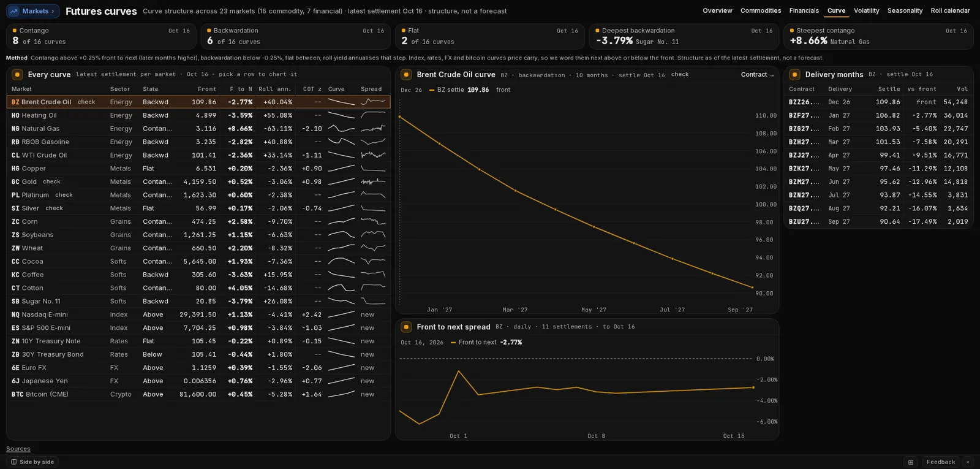Dismiss the Feedback button with the x icon

[x=968, y=462]
